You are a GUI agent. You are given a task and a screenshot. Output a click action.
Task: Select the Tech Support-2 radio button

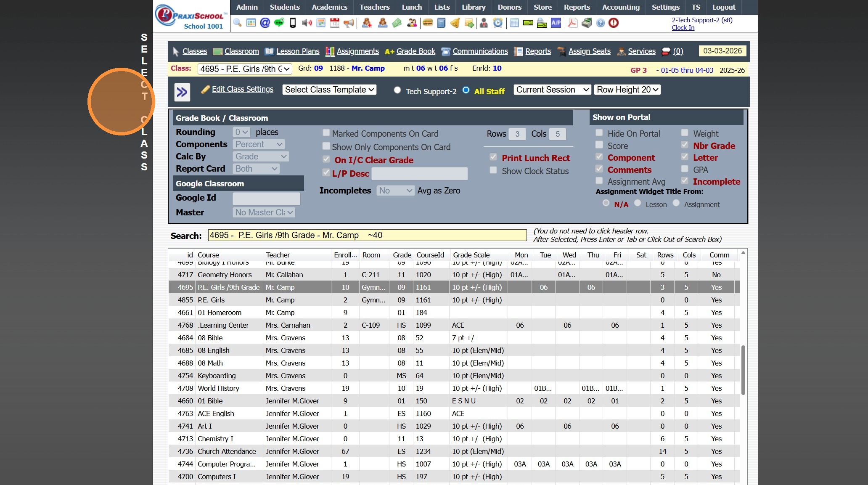click(397, 90)
